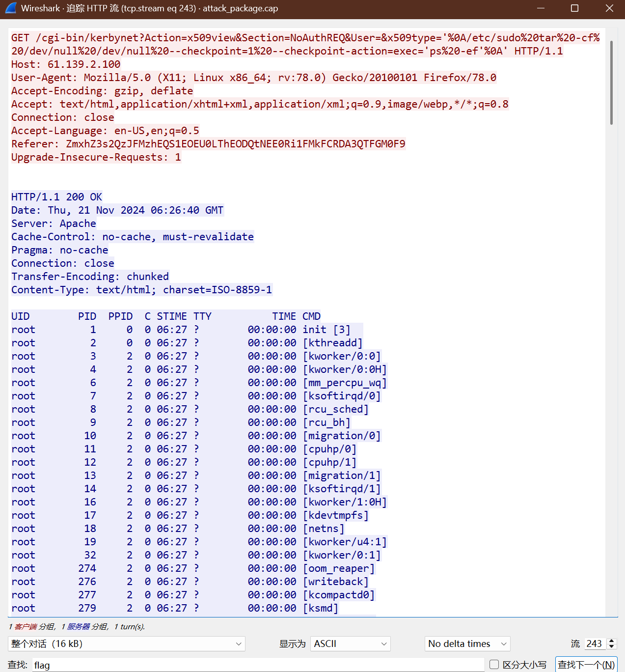Minimize the Follow HTTP Stream window
The width and height of the screenshot is (625, 672).
[541, 8]
